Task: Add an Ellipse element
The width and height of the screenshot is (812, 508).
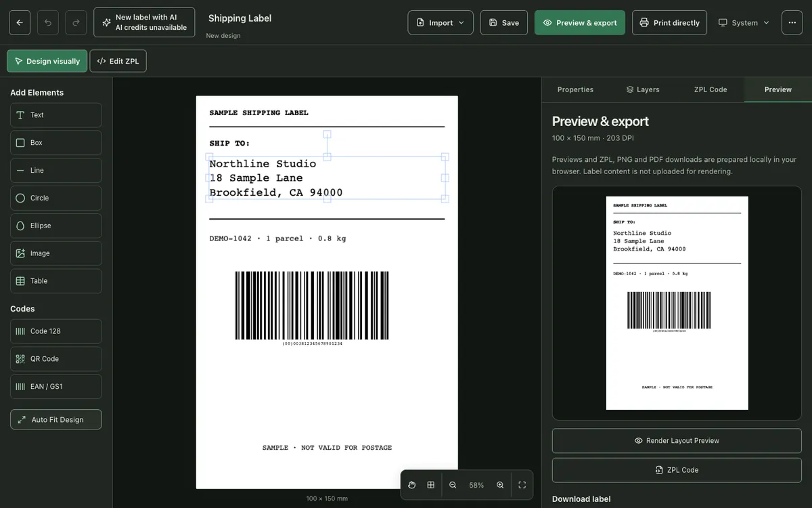Action: pyautogui.click(x=56, y=226)
